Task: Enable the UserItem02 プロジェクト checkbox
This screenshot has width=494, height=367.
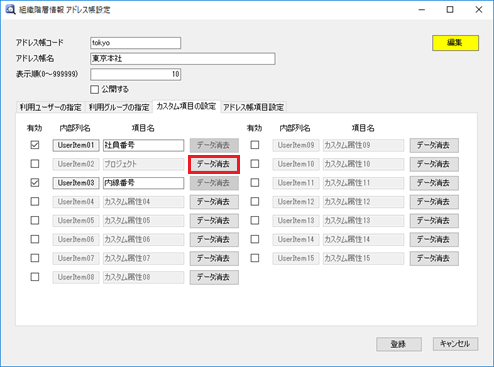Action: (x=35, y=164)
